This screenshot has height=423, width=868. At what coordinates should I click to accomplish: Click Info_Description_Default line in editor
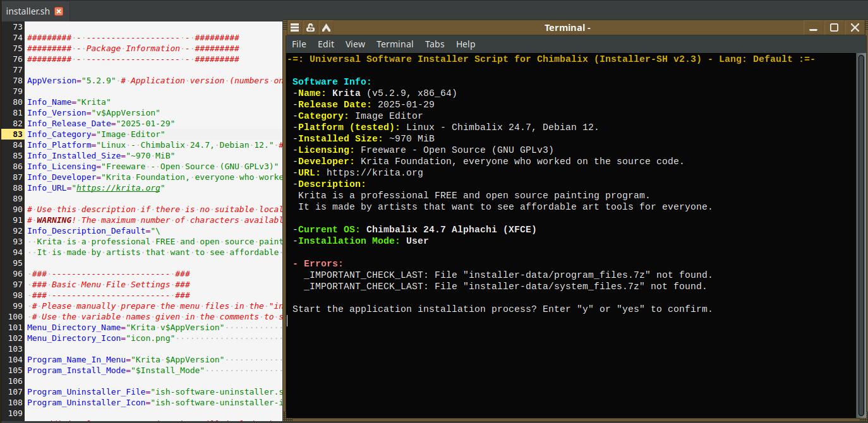click(93, 231)
